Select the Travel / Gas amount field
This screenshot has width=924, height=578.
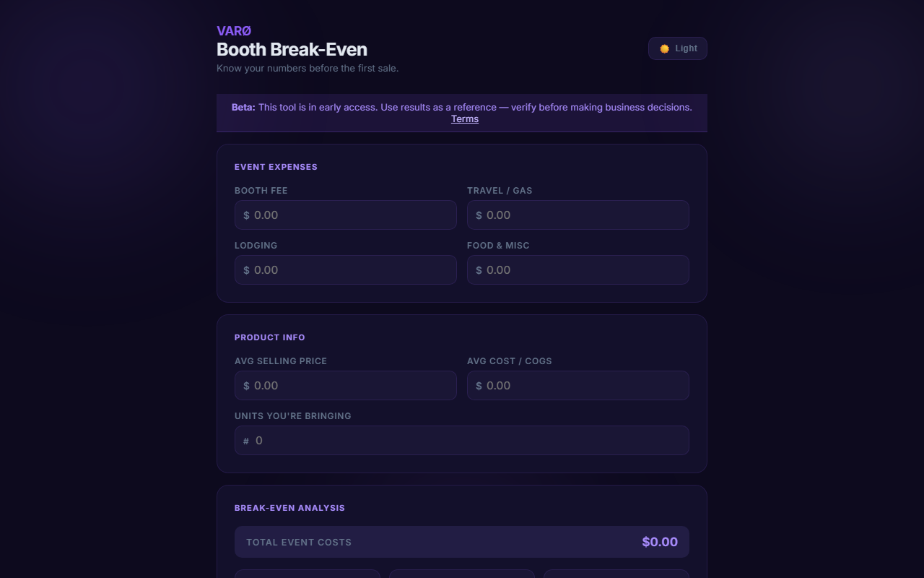click(x=578, y=215)
